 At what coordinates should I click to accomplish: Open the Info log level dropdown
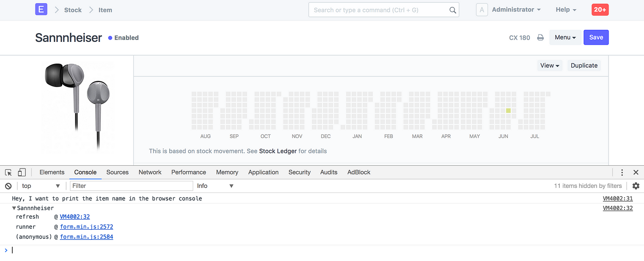(215, 186)
